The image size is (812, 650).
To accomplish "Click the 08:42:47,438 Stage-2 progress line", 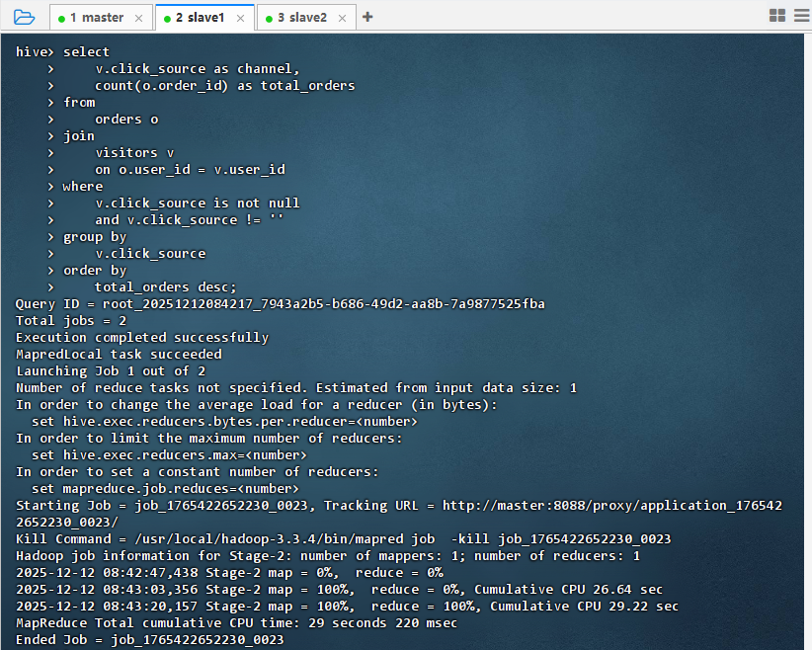I will (229, 573).
